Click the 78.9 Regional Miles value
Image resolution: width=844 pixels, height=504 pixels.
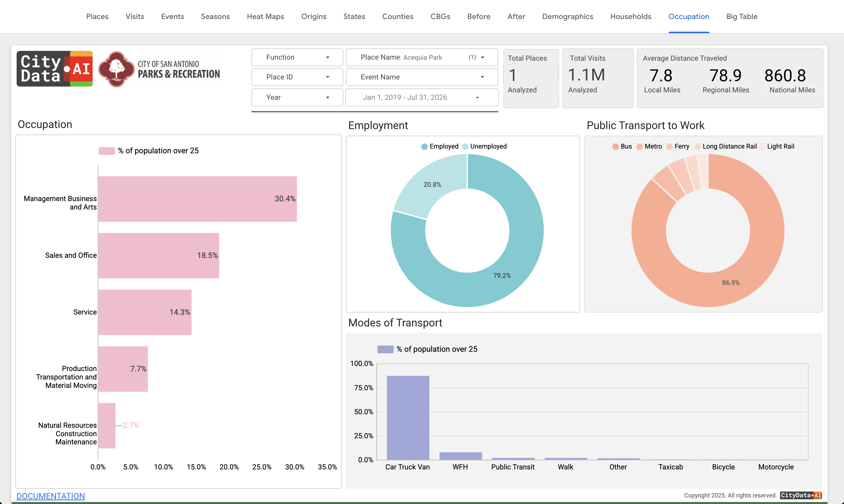[726, 75]
